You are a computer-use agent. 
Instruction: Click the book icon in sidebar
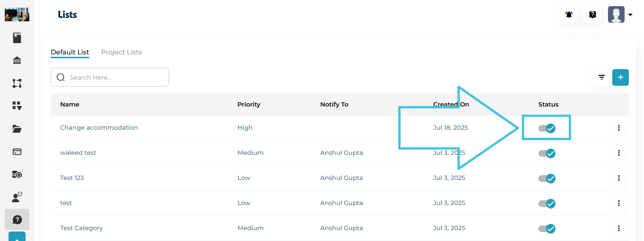(x=17, y=38)
